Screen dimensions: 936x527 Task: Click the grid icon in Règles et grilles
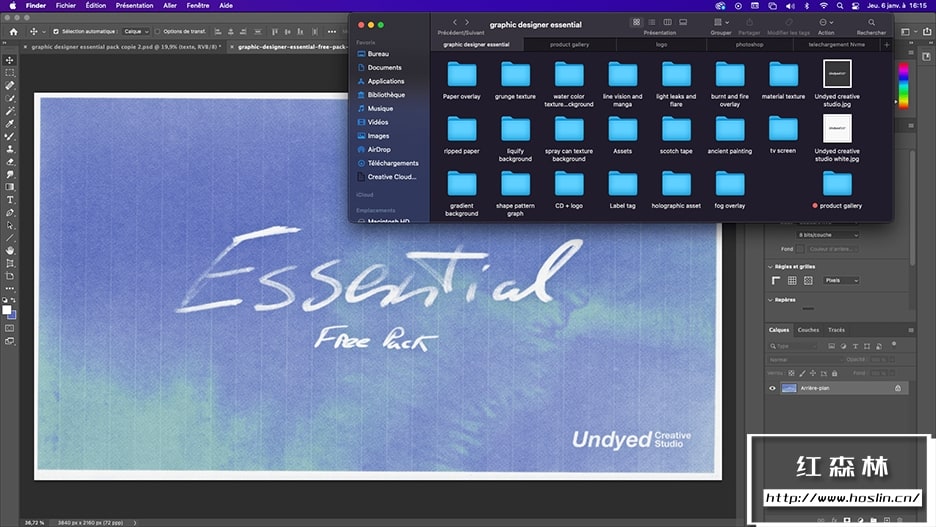point(792,281)
